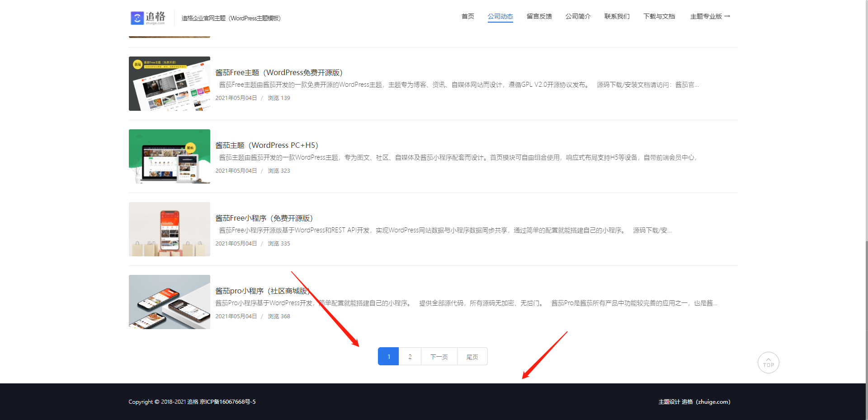This screenshot has height=420, width=868.
Task: Click the 京ICP备16067668号-5 footer link
Action: coord(228,401)
